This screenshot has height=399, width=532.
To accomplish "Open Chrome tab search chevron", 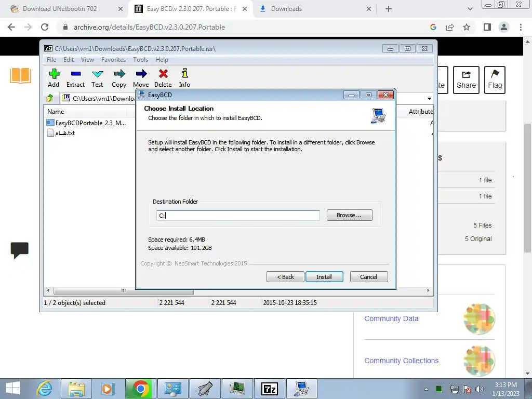I will 470,9.
